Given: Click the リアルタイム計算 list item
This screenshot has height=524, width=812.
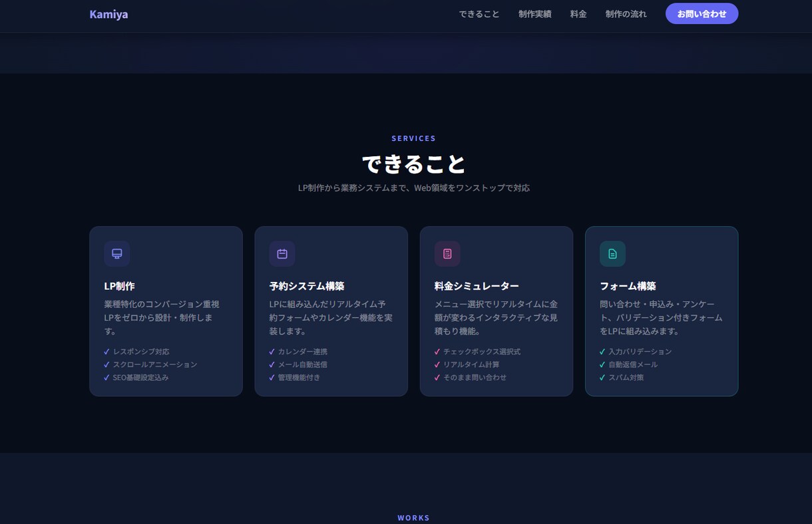Looking at the screenshot, I should (467, 364).
